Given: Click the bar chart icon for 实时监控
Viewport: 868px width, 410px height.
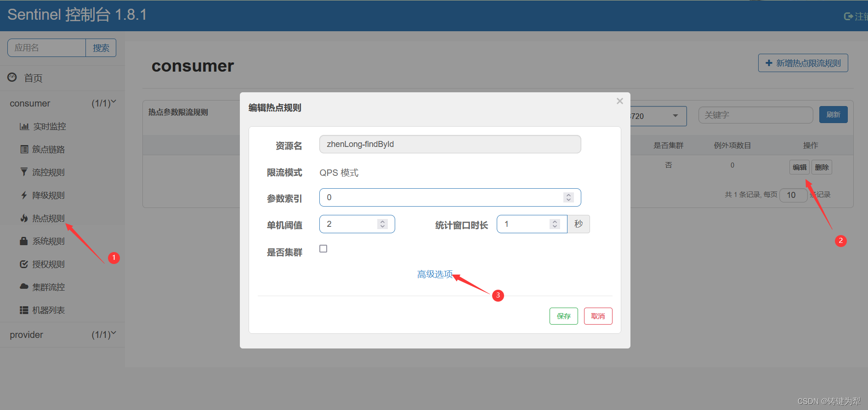Looking at the screenshot, I should click(x=24, y=126).
